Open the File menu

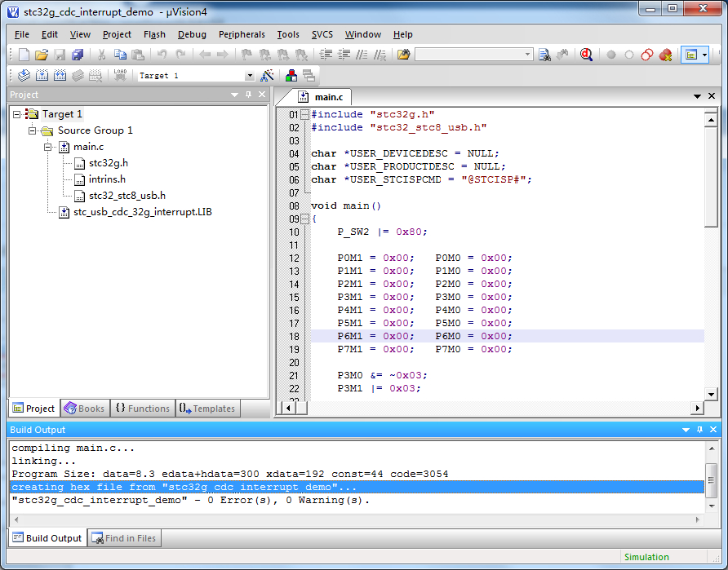tap(22, 34)
